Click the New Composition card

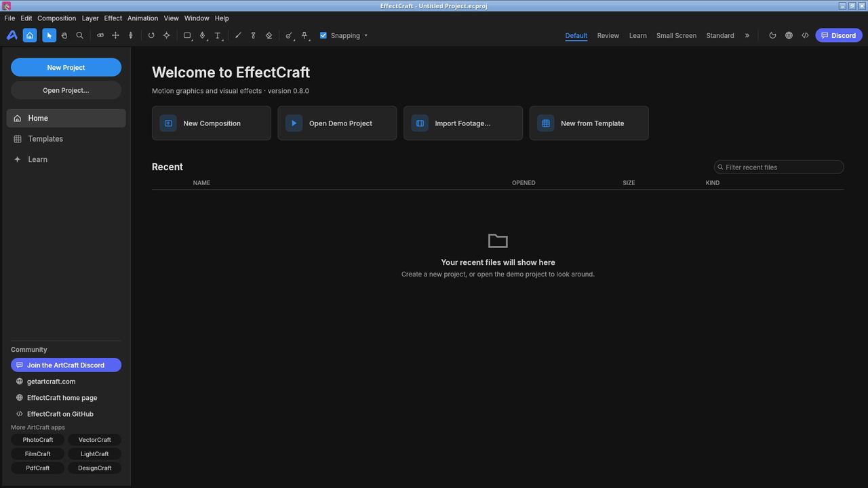coord(212,123)
